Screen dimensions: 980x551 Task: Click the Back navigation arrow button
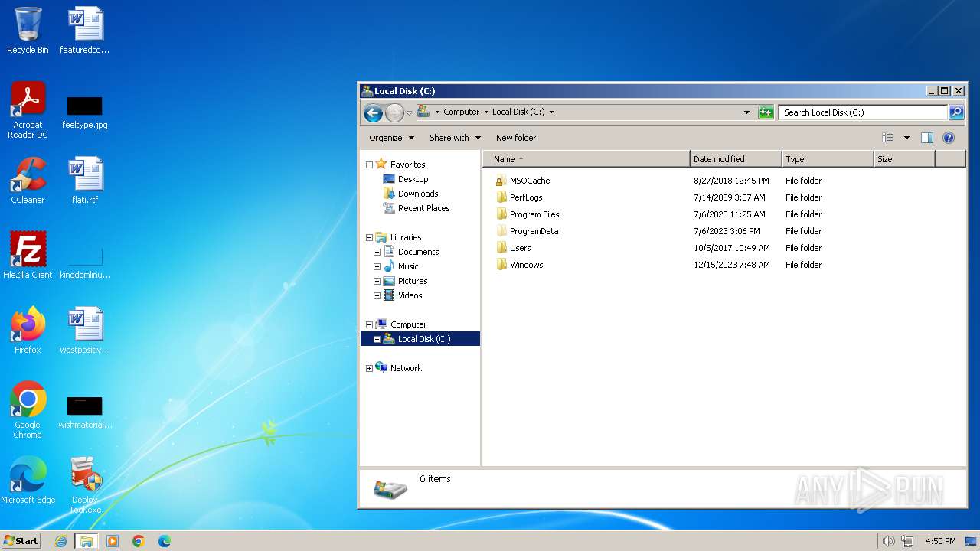(x=373, y=112)
